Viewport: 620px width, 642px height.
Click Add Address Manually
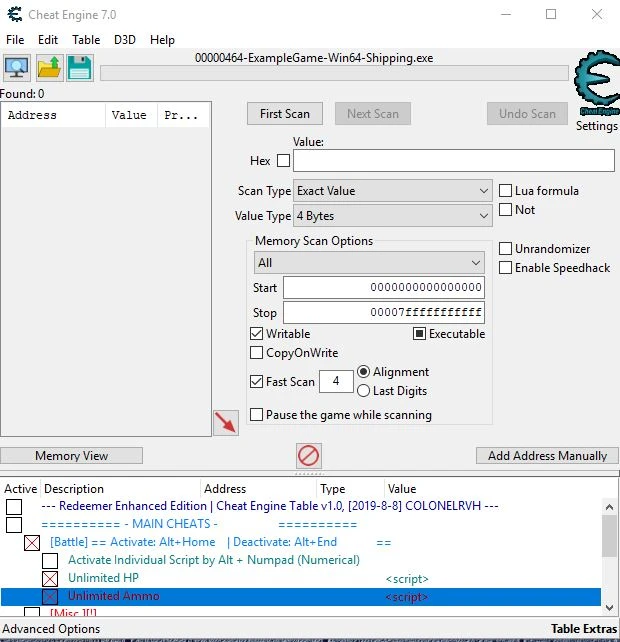coord(547,456)
